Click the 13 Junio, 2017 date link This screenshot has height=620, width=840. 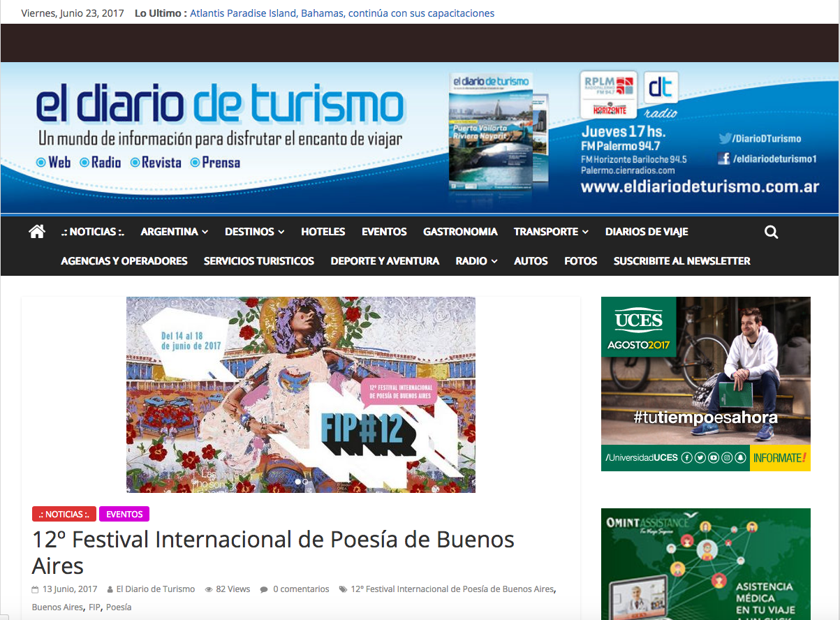(x=70, y=589)
